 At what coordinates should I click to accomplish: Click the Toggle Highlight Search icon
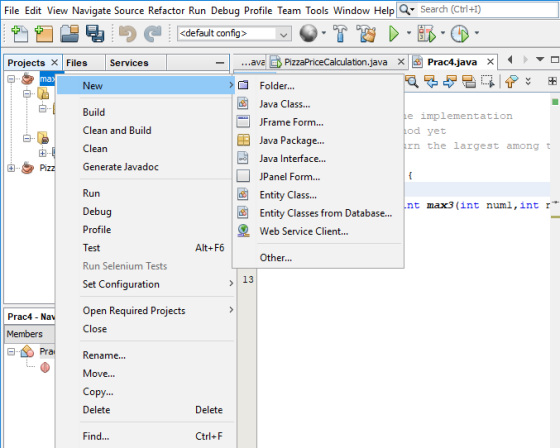point(469,81)
